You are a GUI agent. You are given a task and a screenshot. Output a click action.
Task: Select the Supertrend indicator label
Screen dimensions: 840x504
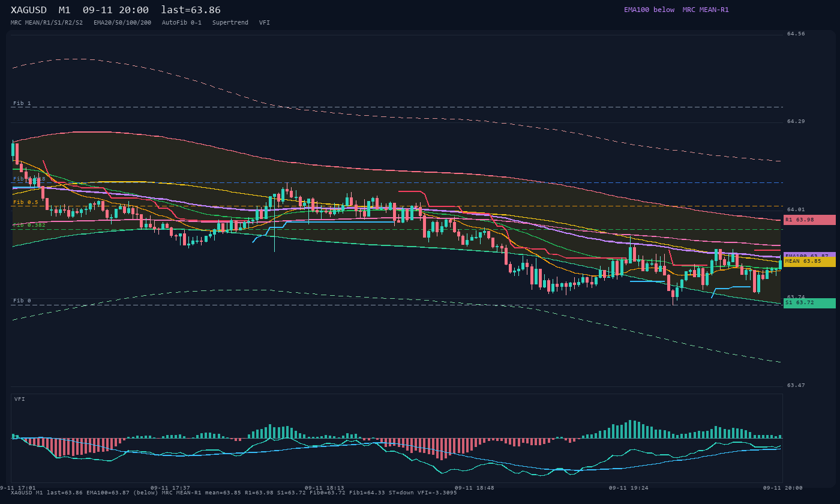click(x=230, y=23)
